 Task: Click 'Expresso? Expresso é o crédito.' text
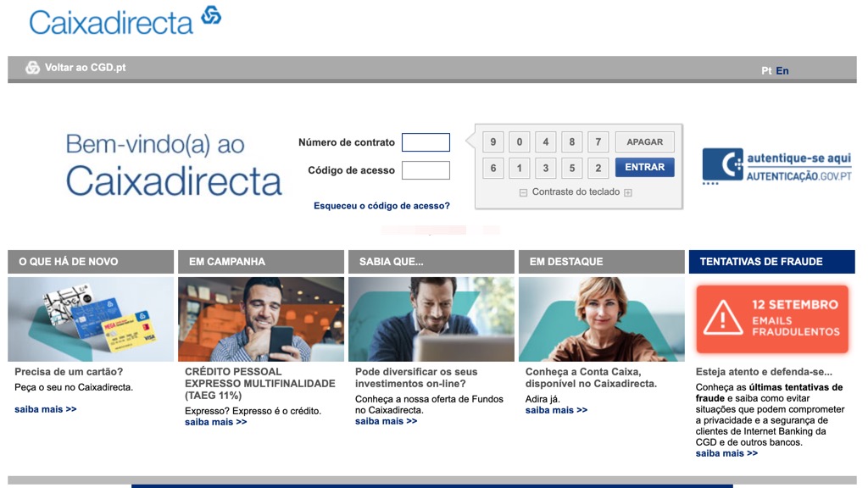tap(253, 411)
